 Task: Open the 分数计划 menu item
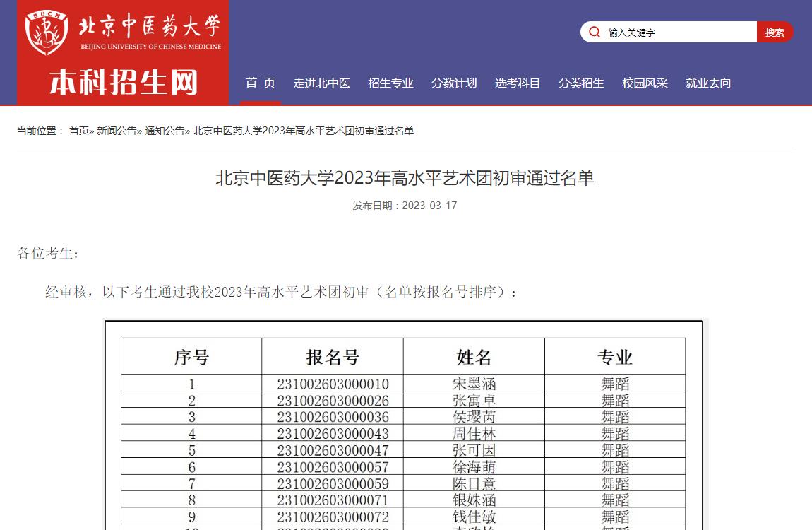(454, 83)
